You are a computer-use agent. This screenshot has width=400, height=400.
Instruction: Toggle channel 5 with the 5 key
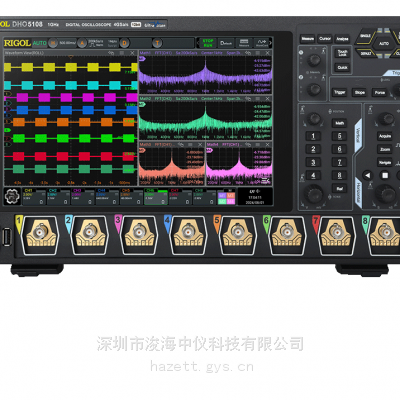[x=339, y=136]
